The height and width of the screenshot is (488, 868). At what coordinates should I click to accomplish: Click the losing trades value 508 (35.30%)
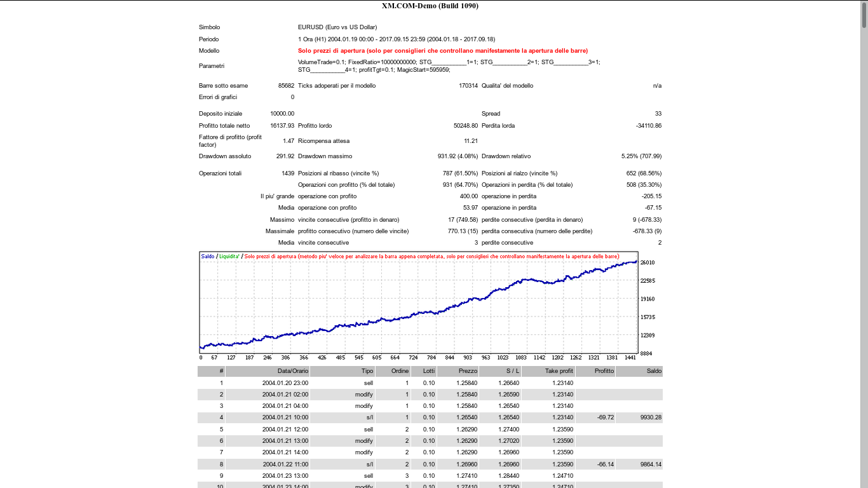pos(644,185)
